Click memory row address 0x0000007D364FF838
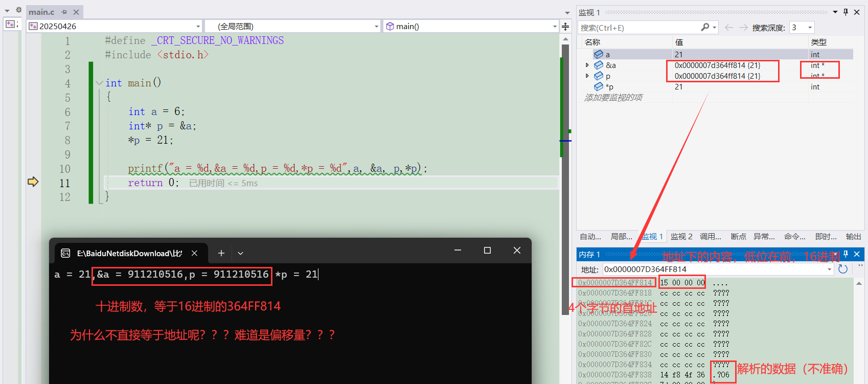 click(x=615, y=375)
